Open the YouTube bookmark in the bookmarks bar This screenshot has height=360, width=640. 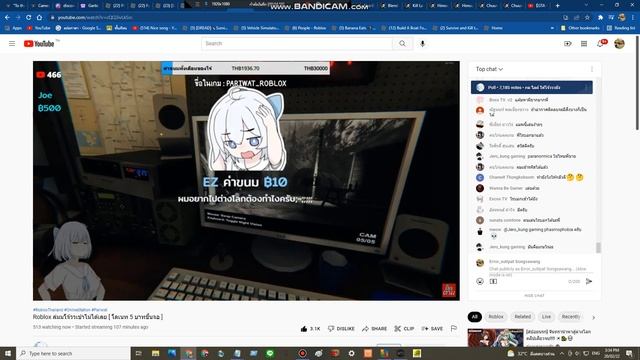39,28
